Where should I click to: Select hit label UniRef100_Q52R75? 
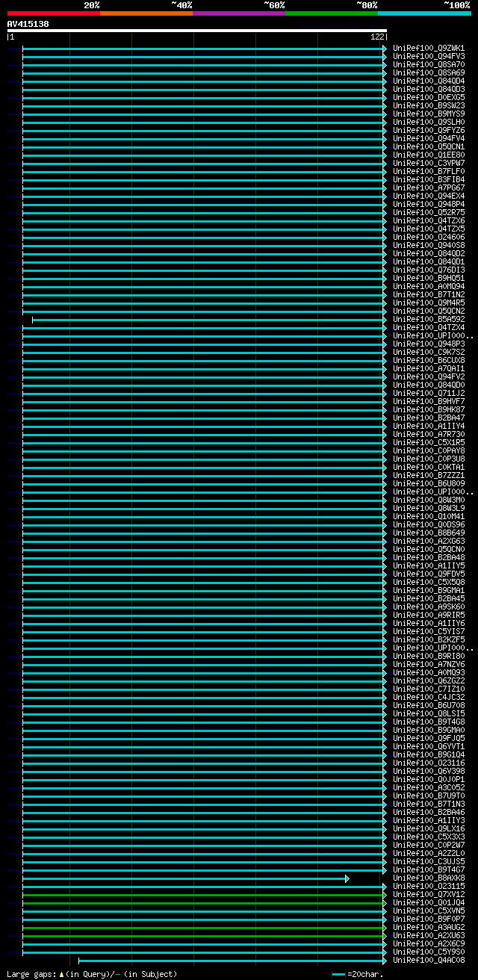[429, 213]
